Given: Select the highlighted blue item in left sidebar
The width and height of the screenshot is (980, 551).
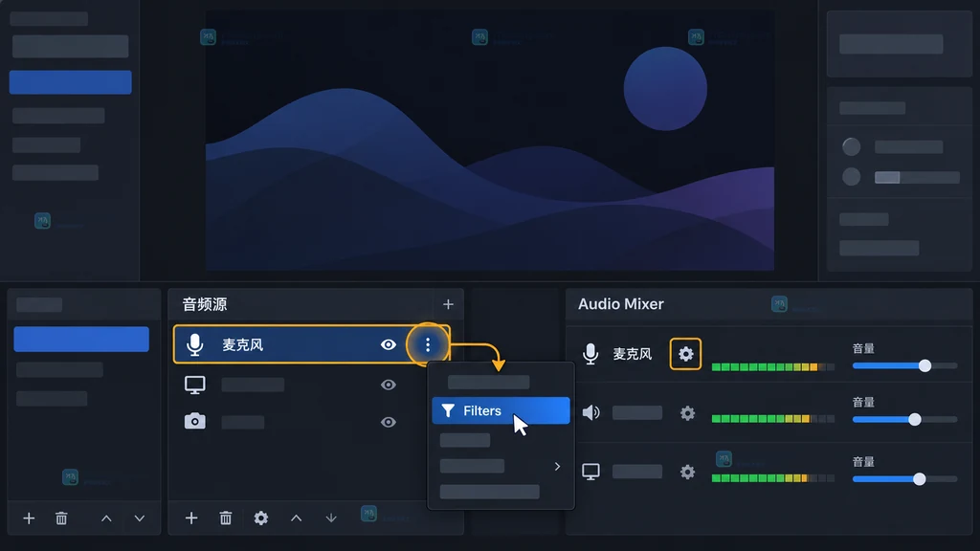Looking at the screenshot, I should tap(70, 82).
